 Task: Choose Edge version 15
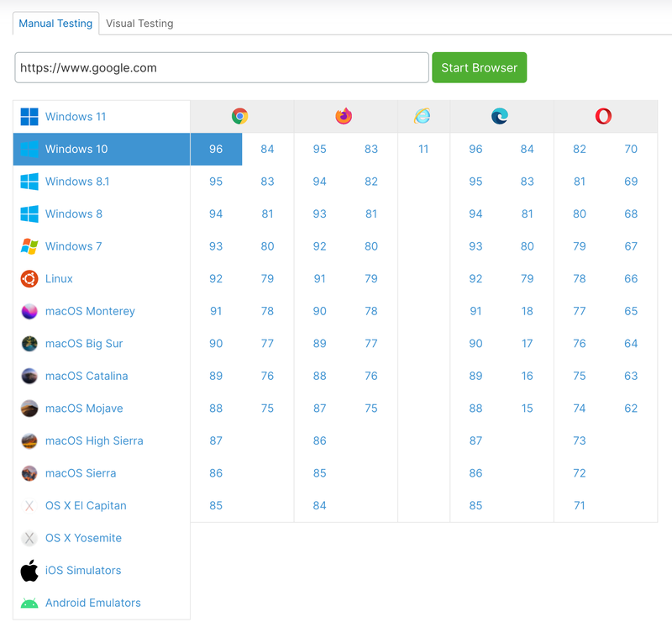pyautogui.click(x=528, y=409)
